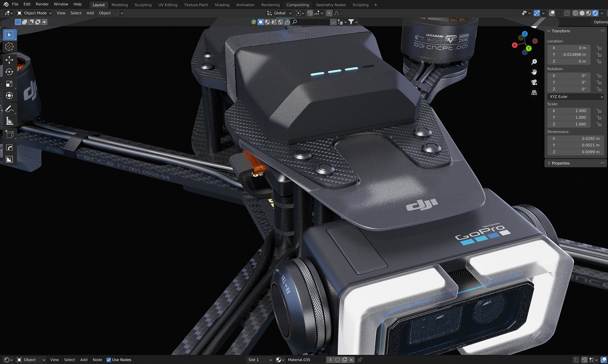The image size is (608, 364).
Task: Click the 3D cursor tool
Action: (x=9, y=46)
